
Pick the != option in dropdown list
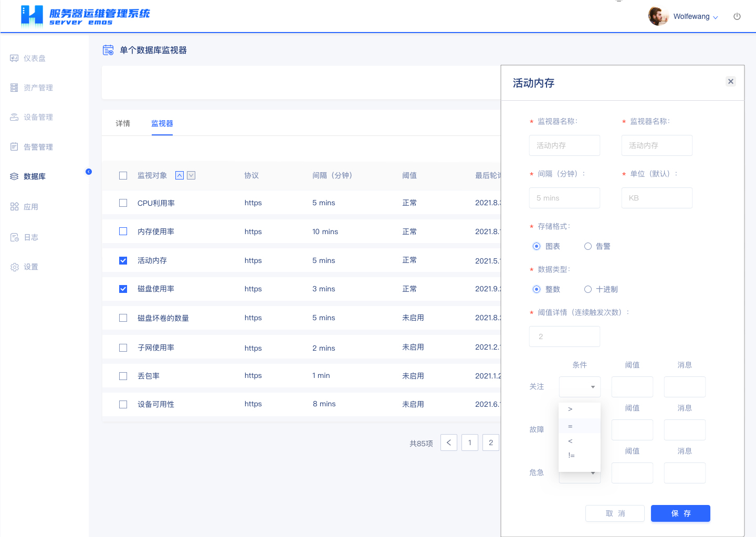(x=572, y=456)
